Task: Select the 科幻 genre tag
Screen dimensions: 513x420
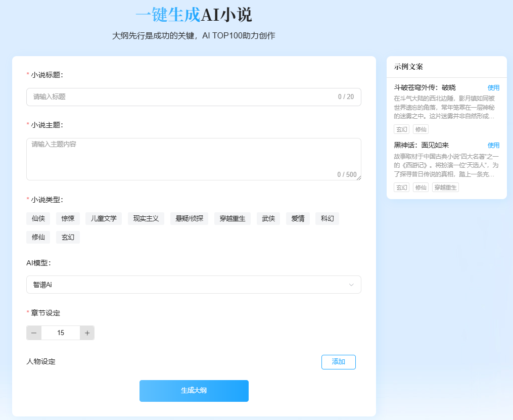Action: coord(327,218)
